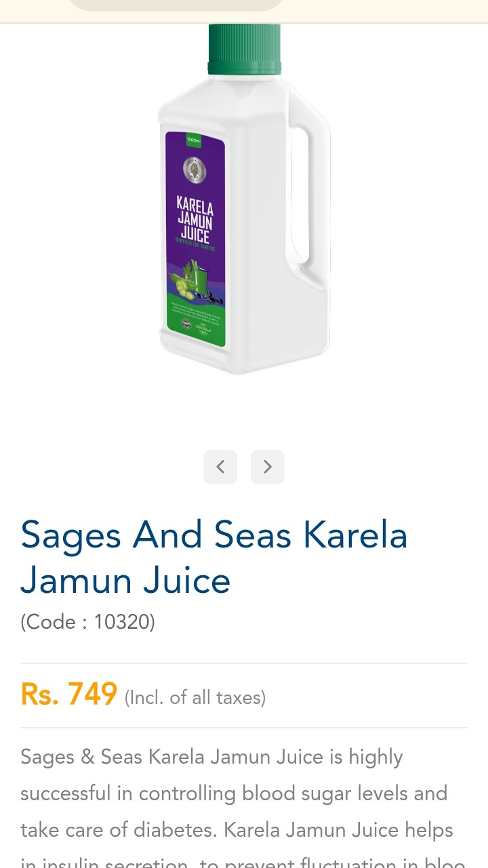Select the product code 10320 text
This screenshot has height=868, width=488.
coord(87,621)
